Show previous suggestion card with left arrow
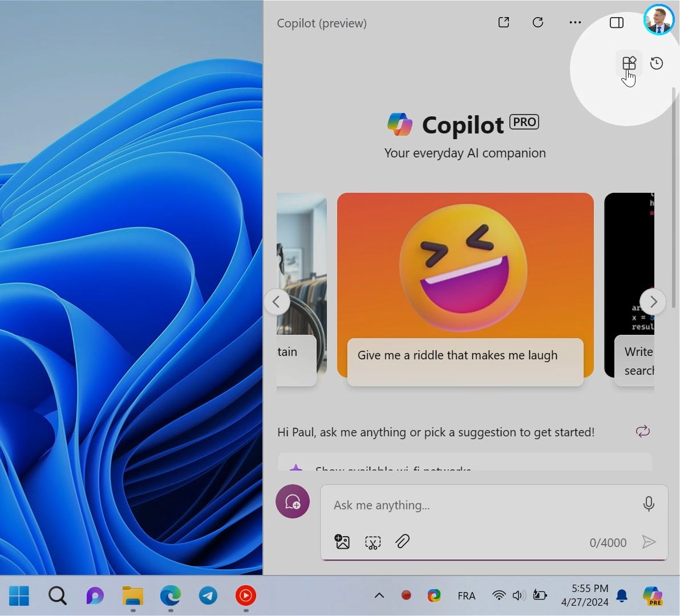Screen dimensions: 680x616 [277, 302]
